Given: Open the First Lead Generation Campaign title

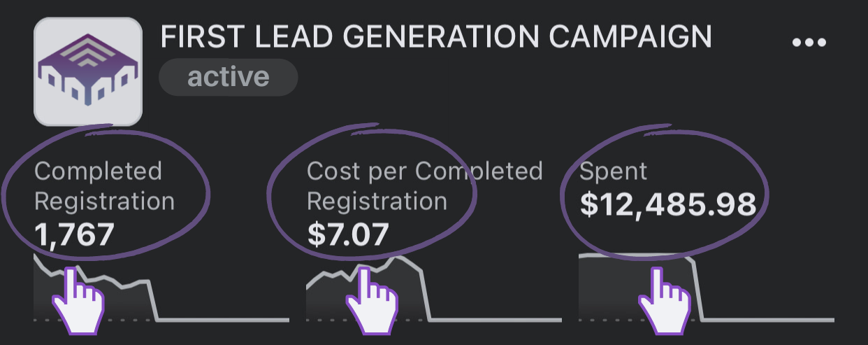Looking at the screenshot, I should pyautogui.click(x=436, y=37).
